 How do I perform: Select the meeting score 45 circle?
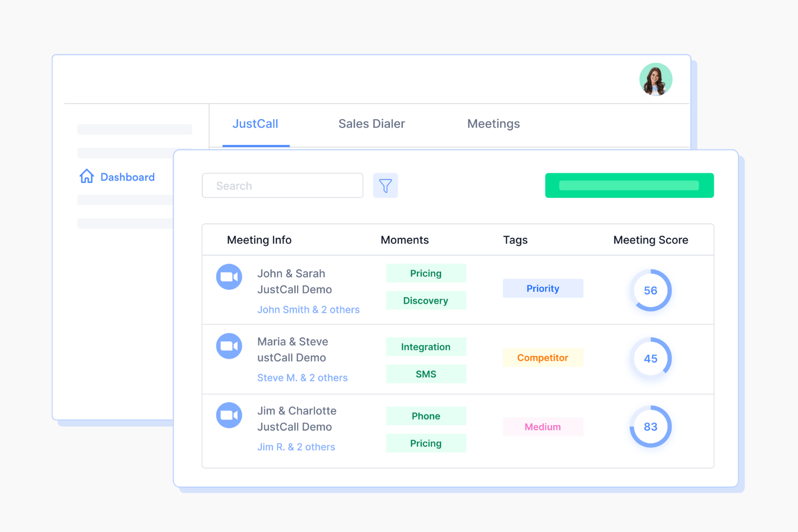click(651, 358)
